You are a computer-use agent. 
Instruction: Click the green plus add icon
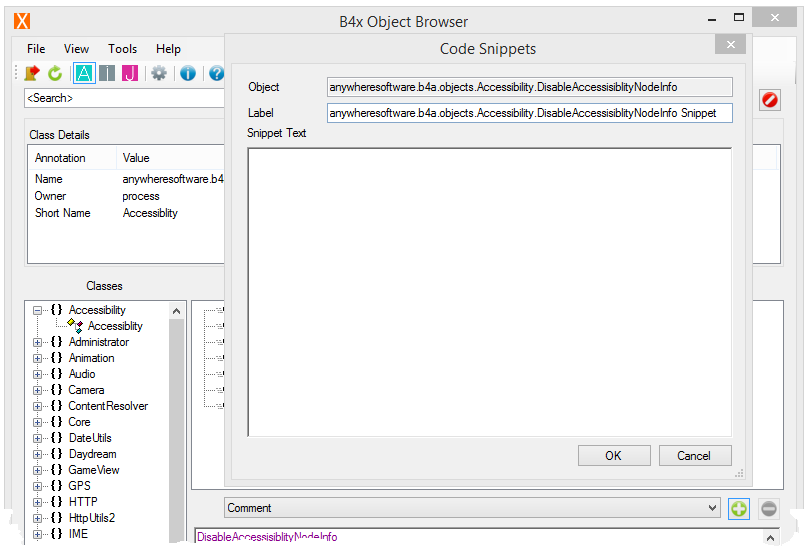739,509
